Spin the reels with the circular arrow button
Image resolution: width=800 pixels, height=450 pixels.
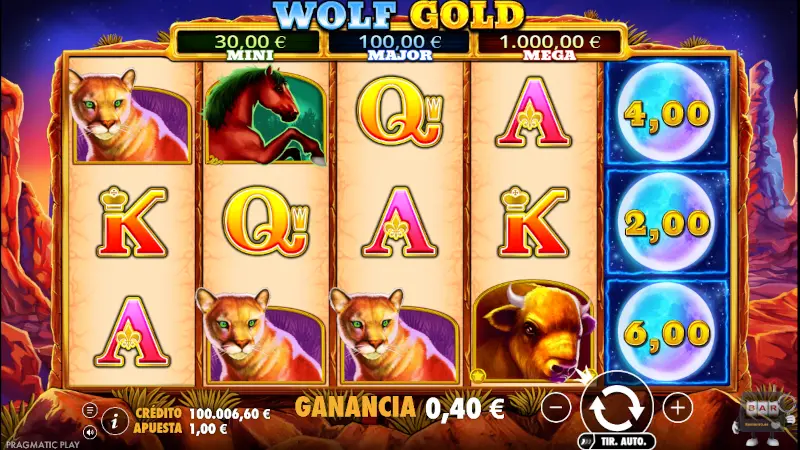pyautogui.click(x=617, y=407)
